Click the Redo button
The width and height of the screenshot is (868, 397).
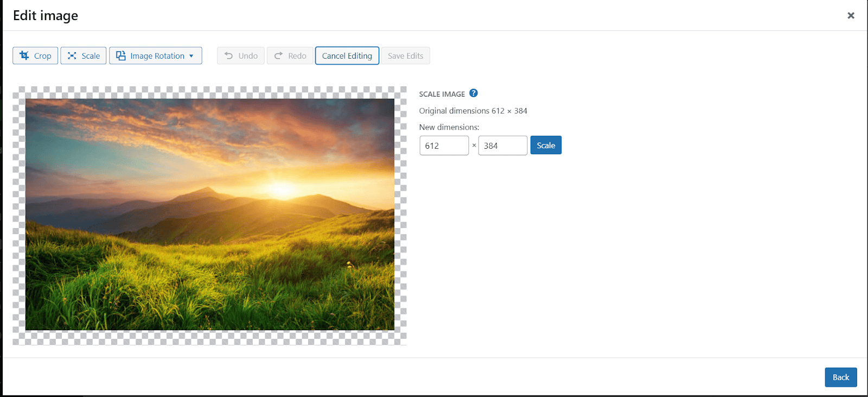(290, 56)
